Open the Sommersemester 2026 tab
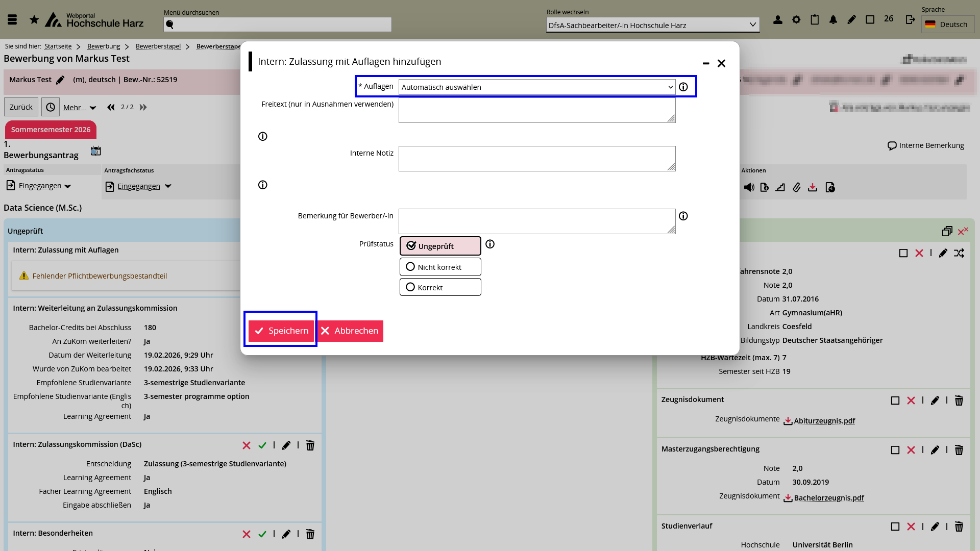This screenshot has width=980, height=551. [x=51, y=130]
